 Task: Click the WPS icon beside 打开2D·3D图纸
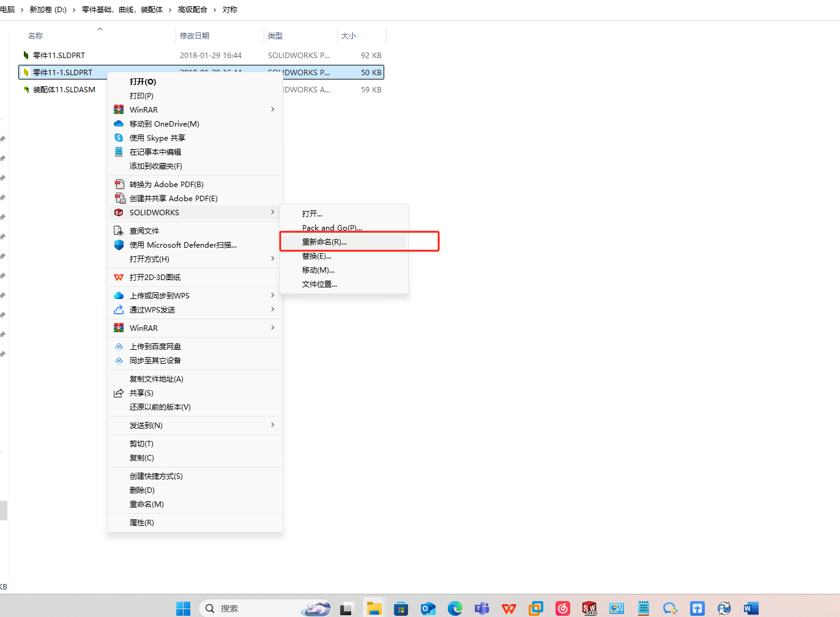coord(119,277)
